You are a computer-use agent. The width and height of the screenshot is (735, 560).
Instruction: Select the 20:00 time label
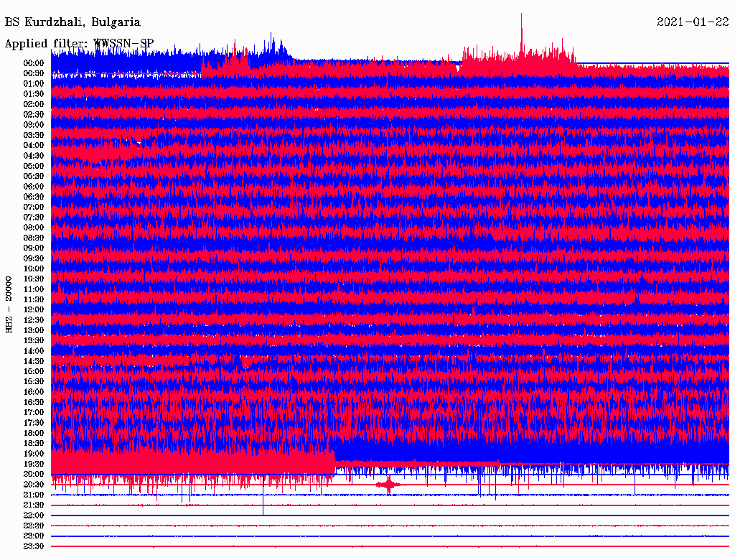(34, 474)
